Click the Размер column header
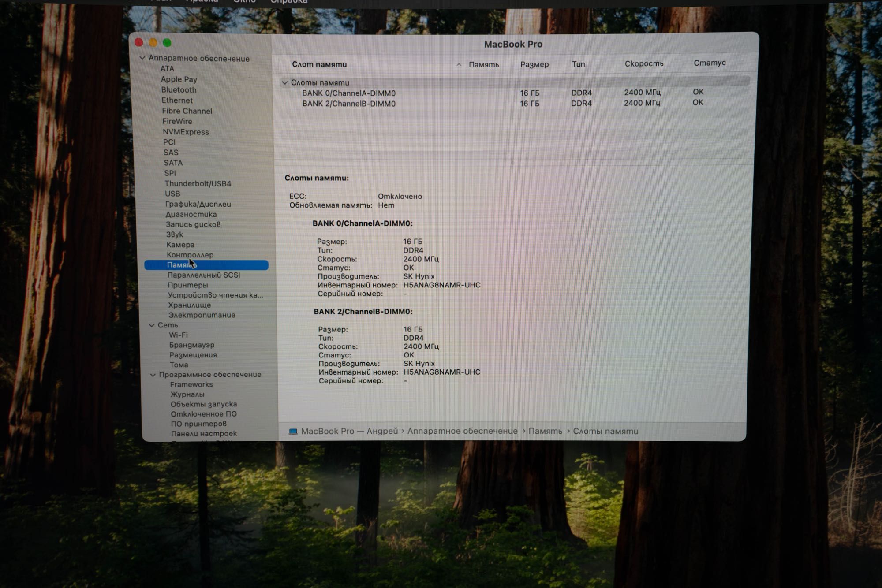 pos(534,64)
